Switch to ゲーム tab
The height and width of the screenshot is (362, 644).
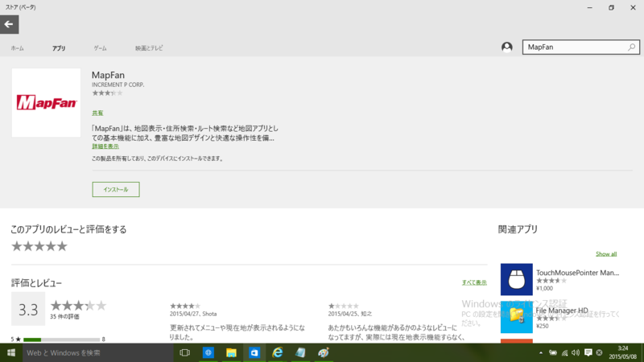[100, 48]
